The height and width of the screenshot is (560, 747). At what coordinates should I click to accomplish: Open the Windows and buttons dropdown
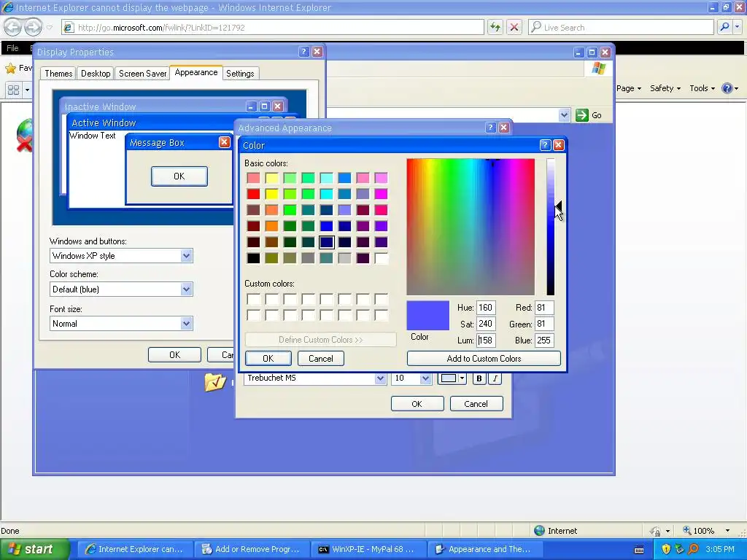(186, 256)
